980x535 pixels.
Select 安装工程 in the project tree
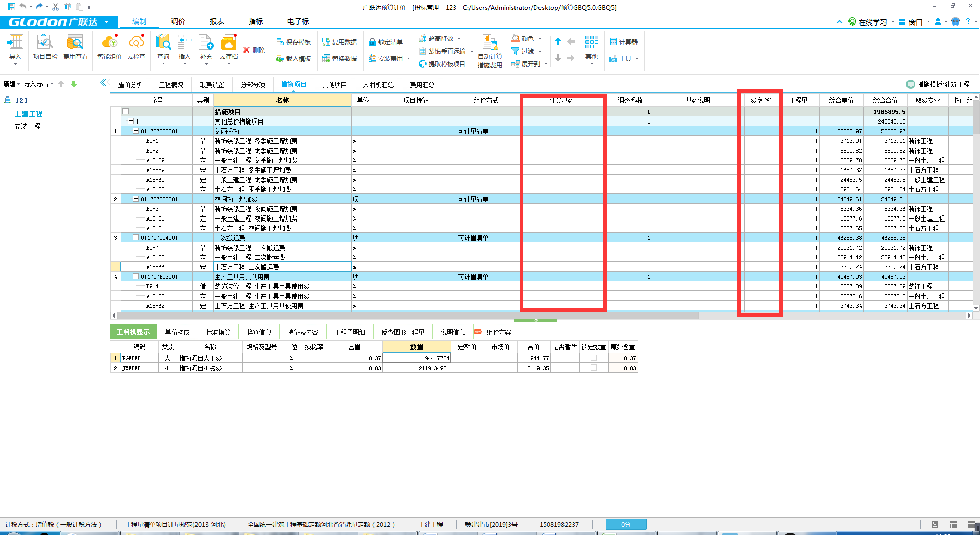pos(28,126)
